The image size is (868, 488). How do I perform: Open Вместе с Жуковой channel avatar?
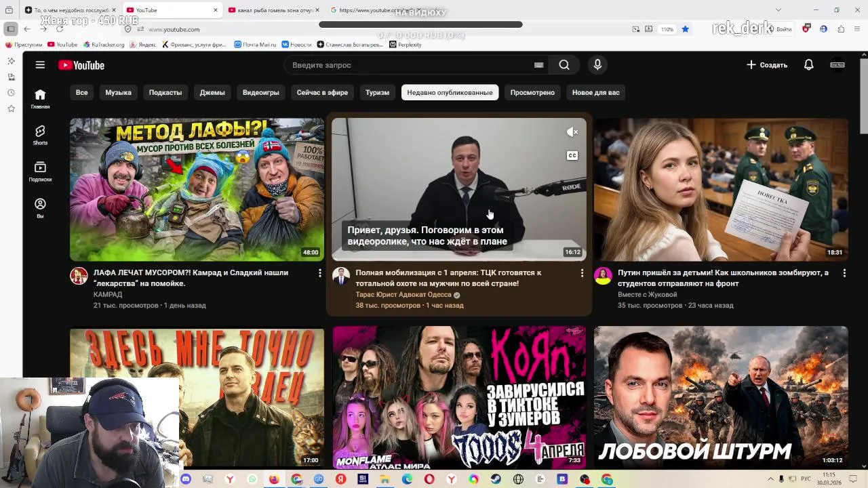point(603,276)
